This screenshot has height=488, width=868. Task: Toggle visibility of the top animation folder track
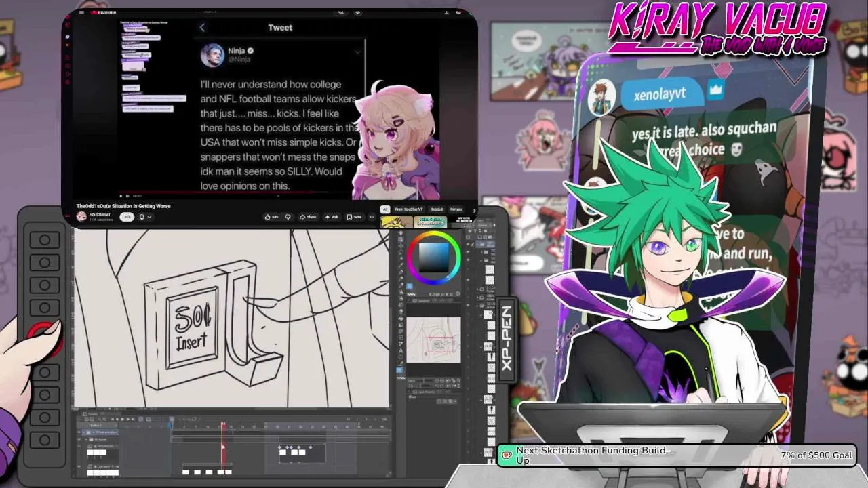79,432
